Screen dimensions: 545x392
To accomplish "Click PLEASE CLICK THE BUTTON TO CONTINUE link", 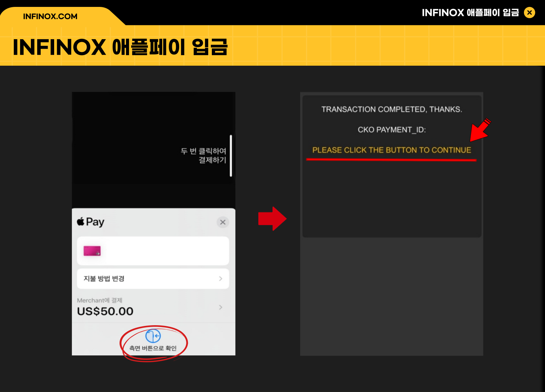I will [x=392, y=150].
